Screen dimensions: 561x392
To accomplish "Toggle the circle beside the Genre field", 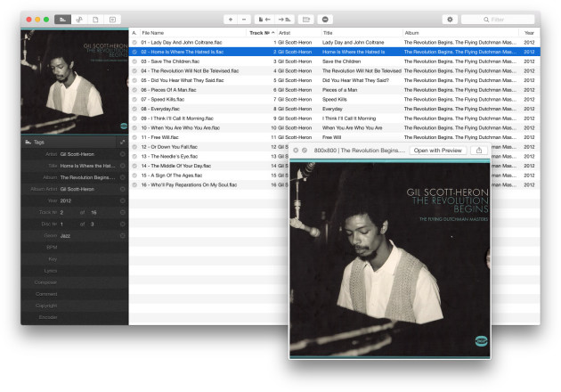I will 122,235.
